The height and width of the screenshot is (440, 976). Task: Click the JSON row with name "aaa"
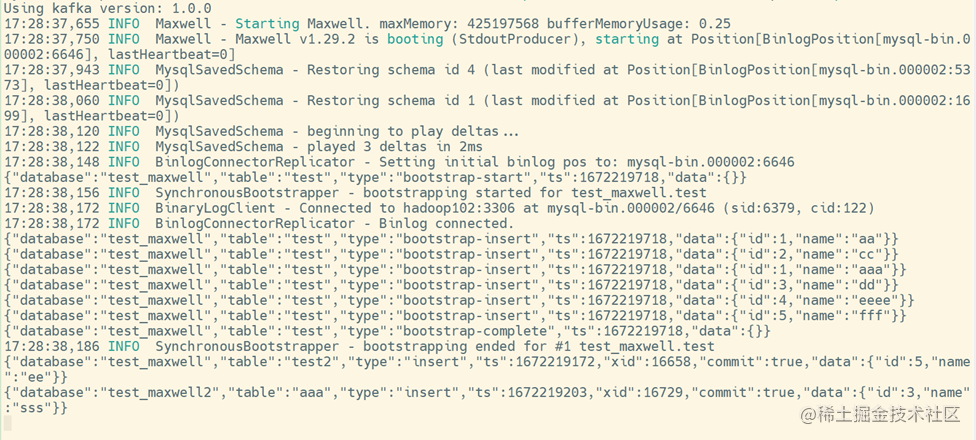click(x=455, y=269)
